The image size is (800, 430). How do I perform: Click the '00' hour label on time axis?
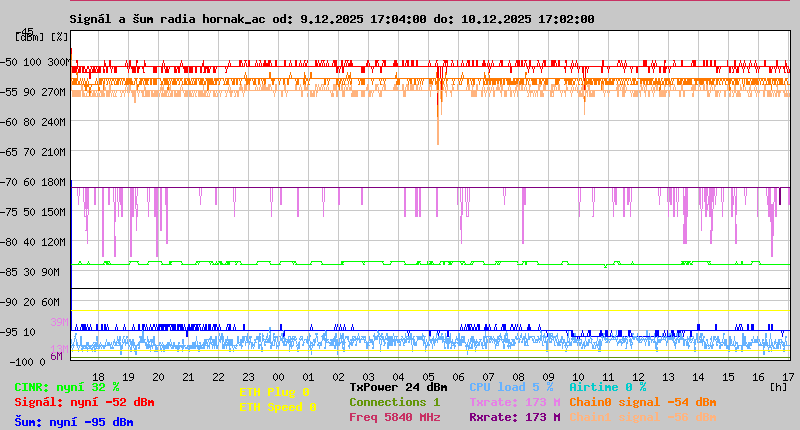[x=278, y=377]
